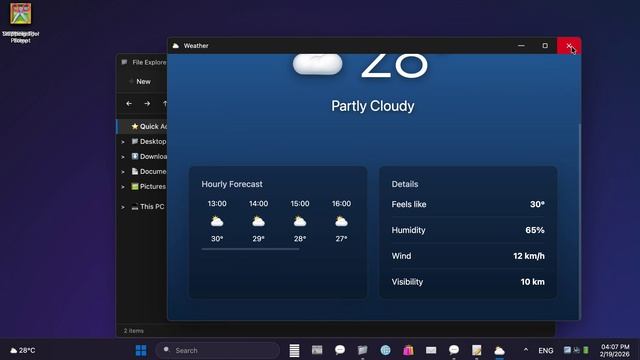Viewport: 640px width, 360px height.
Task: Click the 13:00 partly cloudy forecast icon
Action: (217, 222)
